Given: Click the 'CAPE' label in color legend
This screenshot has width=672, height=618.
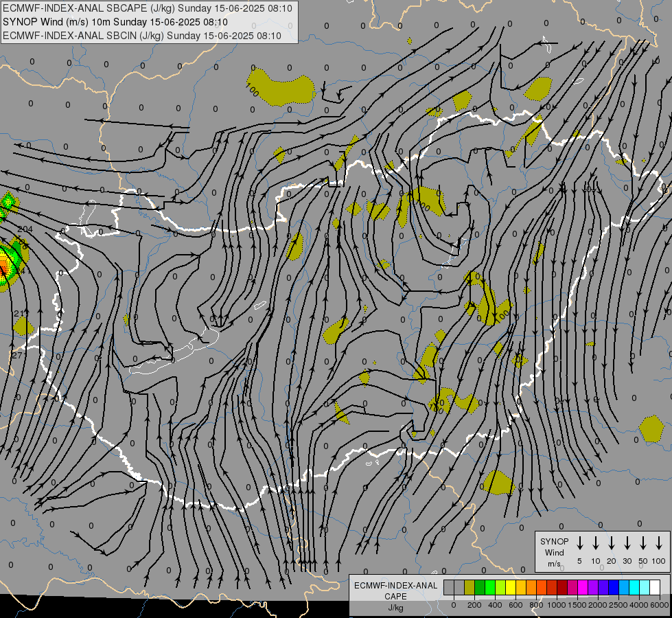Looking at the screenshot, I should 395,597.
